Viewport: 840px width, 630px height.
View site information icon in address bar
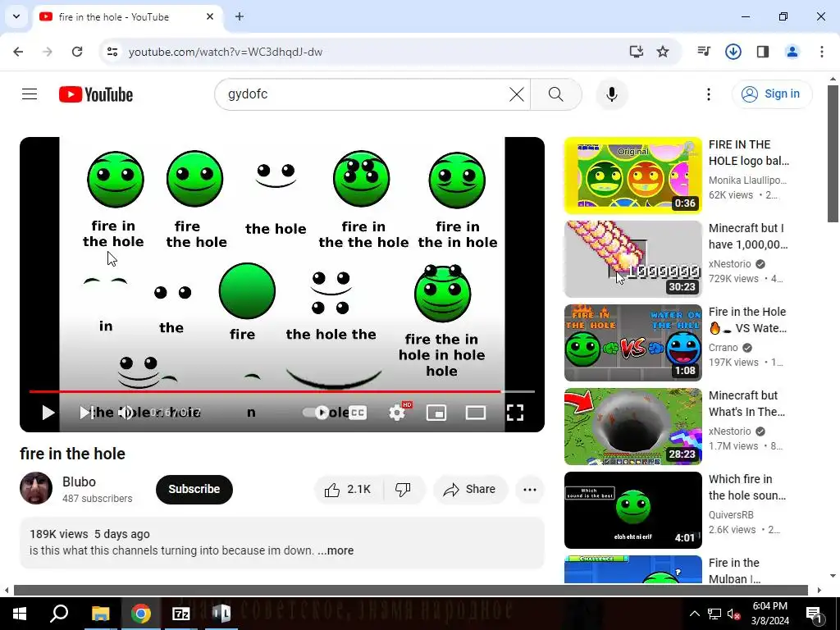(x=112, y=52)
